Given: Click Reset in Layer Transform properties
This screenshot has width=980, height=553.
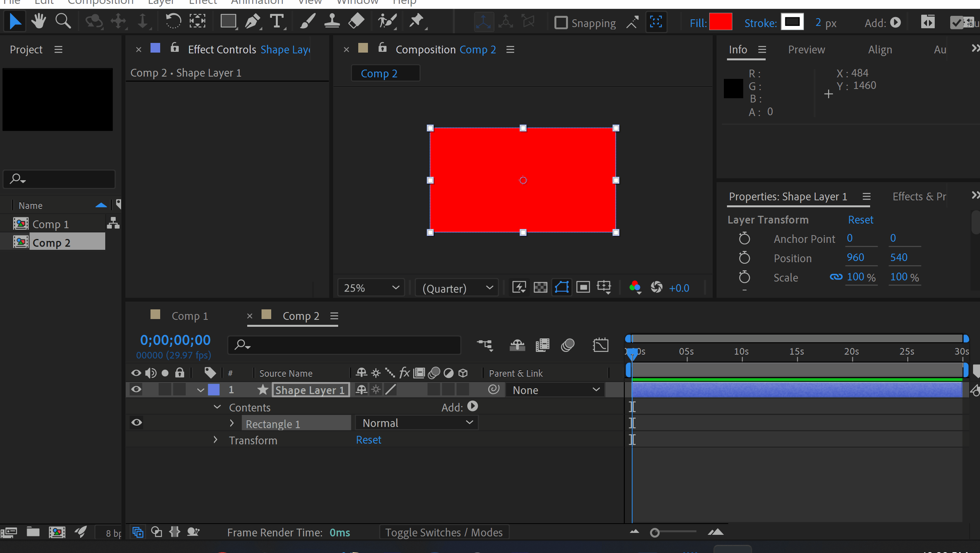Looking at the screenshot, I should 860,220.
